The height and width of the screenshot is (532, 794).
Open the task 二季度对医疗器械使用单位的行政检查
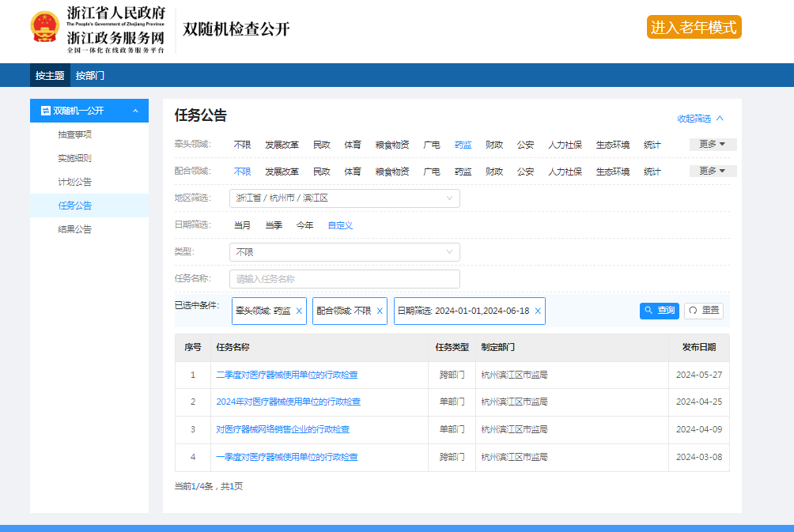[x=289, y=374]
